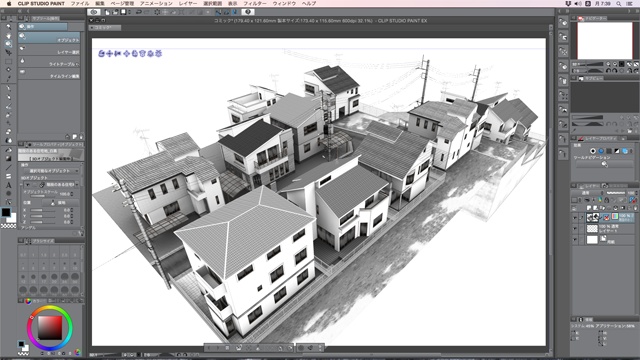Click the ground 接地 button

tap(61, 202)
